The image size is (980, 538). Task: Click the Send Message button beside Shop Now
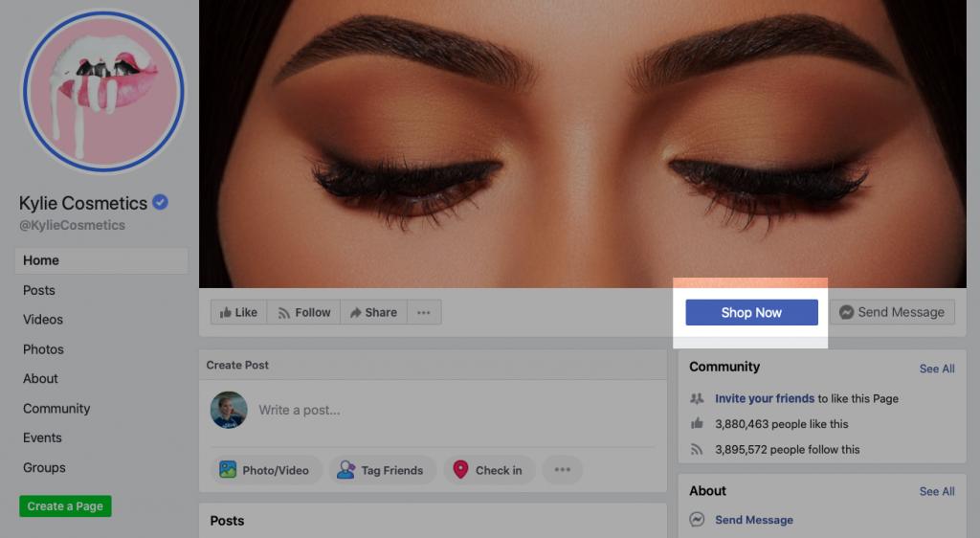tap(892, 312)
